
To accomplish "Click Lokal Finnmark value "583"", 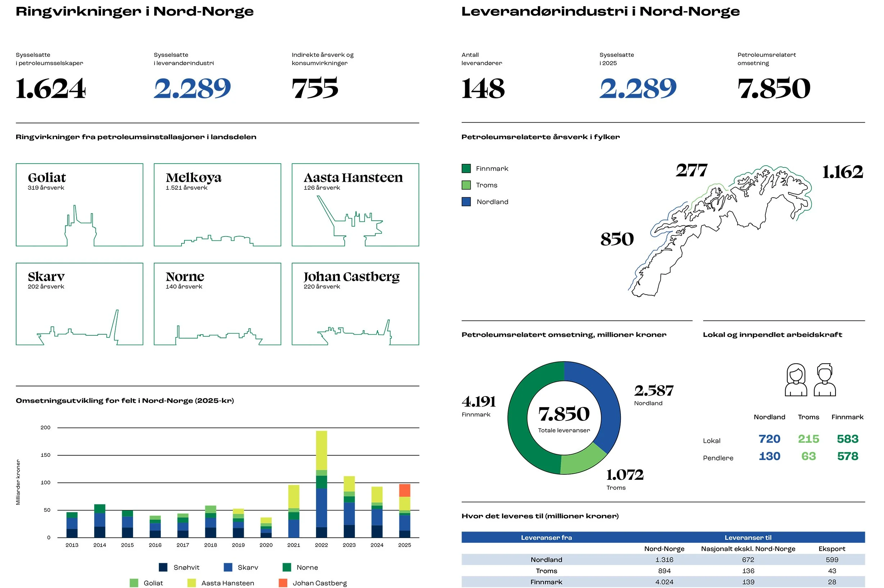I will (847, 439).
